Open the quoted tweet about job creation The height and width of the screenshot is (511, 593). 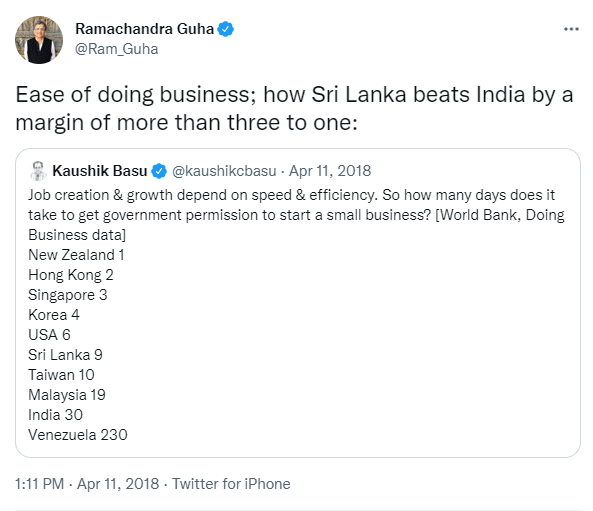tap(298, 303)
